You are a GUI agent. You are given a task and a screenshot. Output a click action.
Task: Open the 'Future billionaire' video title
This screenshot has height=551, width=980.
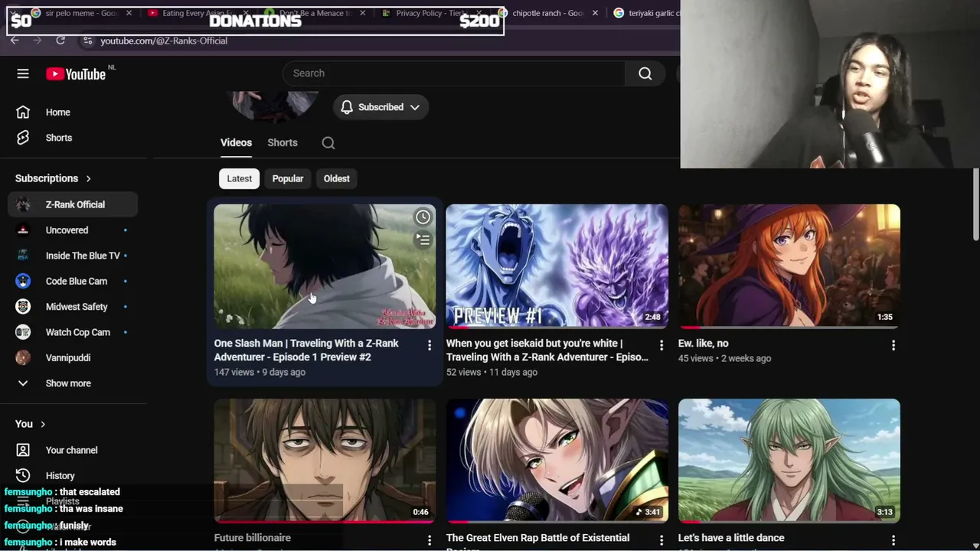tap(253, 538)
